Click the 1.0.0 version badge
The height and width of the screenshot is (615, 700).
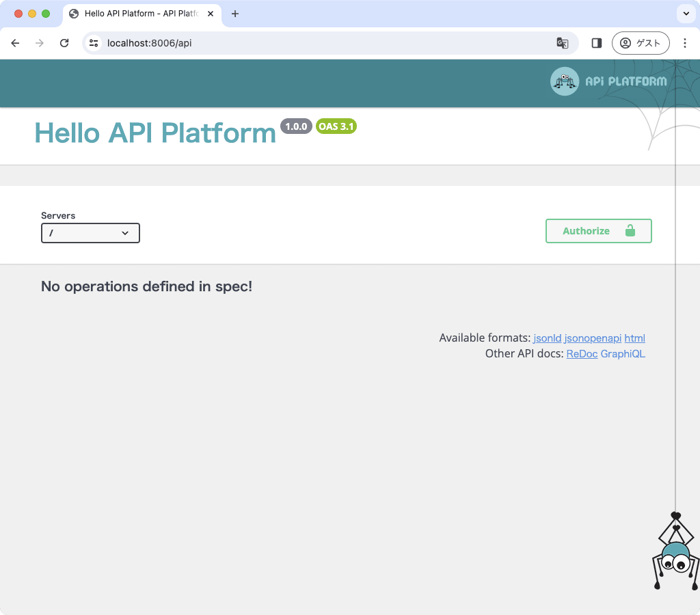pyautogui.click(x=296, y=126)
